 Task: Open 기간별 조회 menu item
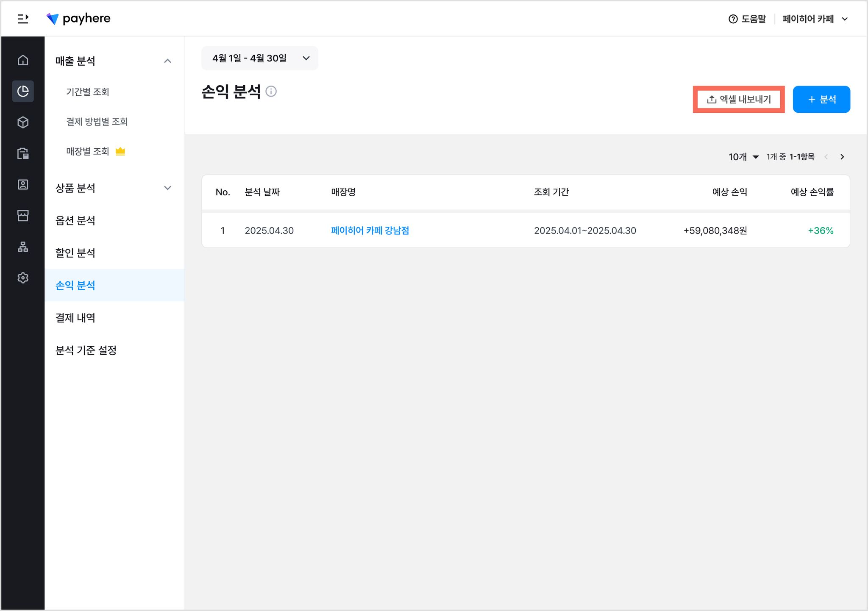point(88,92)
